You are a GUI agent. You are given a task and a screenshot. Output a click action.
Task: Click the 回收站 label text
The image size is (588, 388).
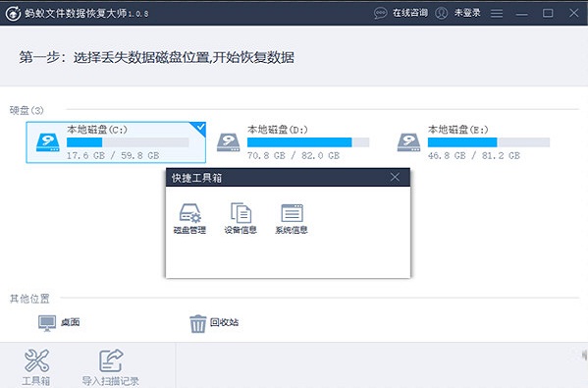click(224, 322)
